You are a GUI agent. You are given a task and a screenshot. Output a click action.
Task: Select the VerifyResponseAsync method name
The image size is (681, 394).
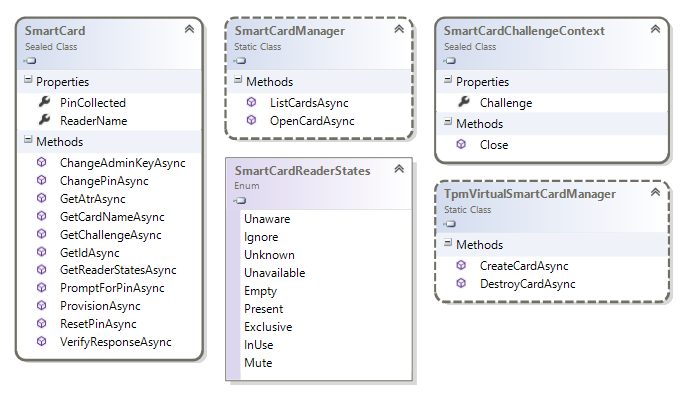116,342
